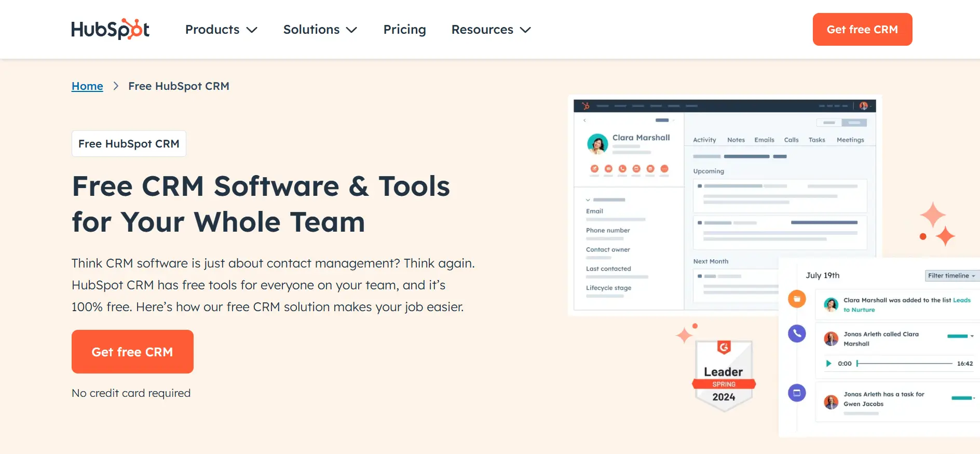Open the Filter timeline dropdown
The image size is (980, 454).
pos(951,276)
